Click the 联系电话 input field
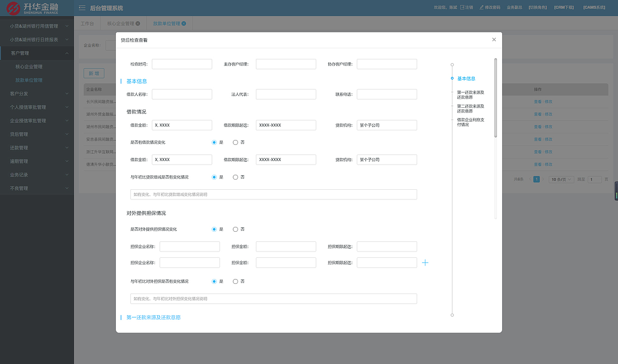The height and width of the screenshot is (364, 618). coord(387,94)
